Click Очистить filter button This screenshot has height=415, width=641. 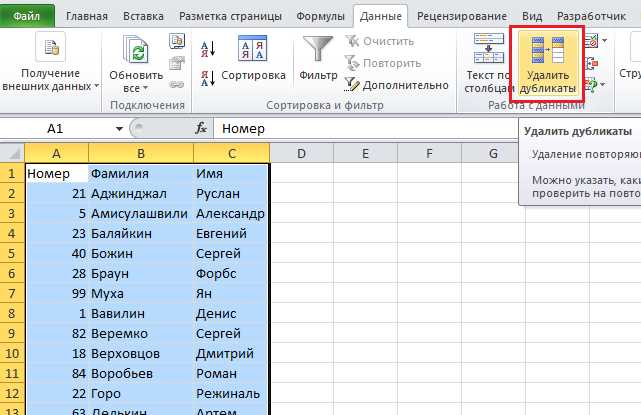pos(380,41)
